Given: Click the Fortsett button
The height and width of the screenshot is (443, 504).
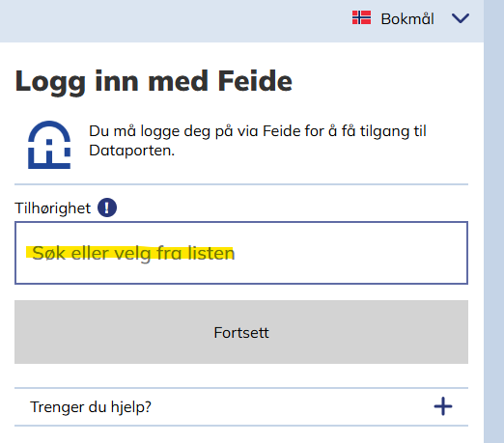Looking at the screenshot, I should (x=241, y=332).
